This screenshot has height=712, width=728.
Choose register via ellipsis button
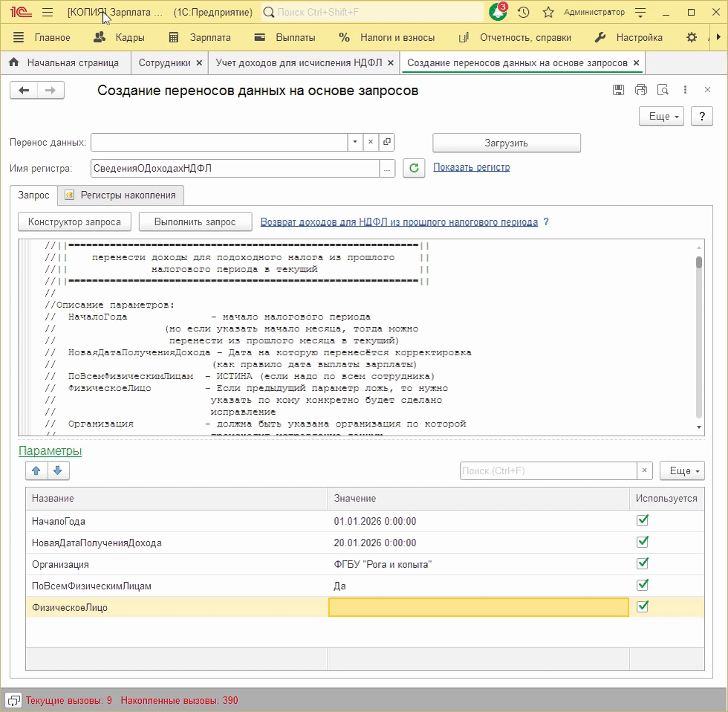[387, 168]
